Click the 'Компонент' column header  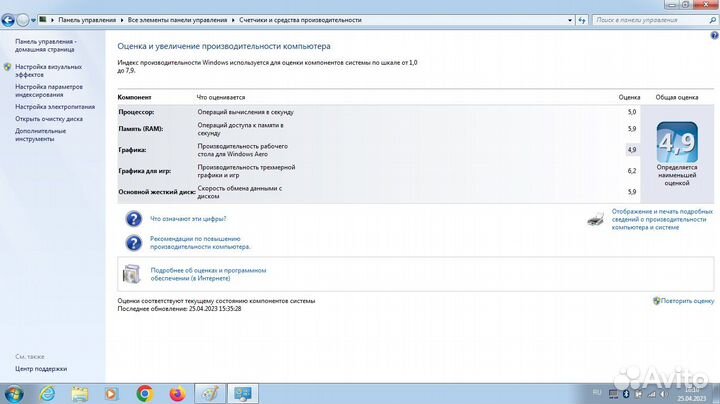tap(134, 97)
